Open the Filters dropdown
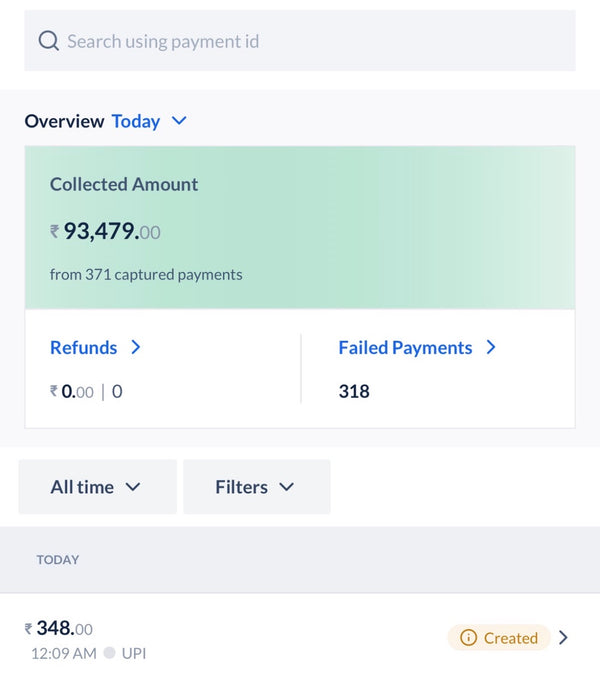The width and height of the screenshot is (600, 685). pyautogui.click(x=256, y=487)
